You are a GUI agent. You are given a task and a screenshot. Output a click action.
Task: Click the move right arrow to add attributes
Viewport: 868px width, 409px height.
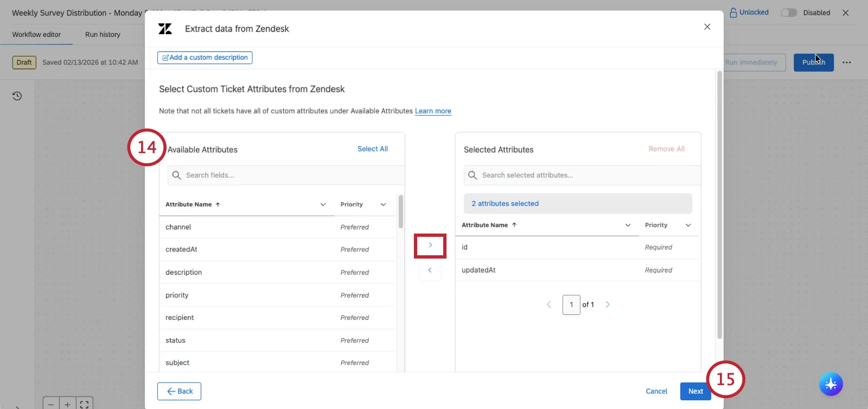click(430, 246)
